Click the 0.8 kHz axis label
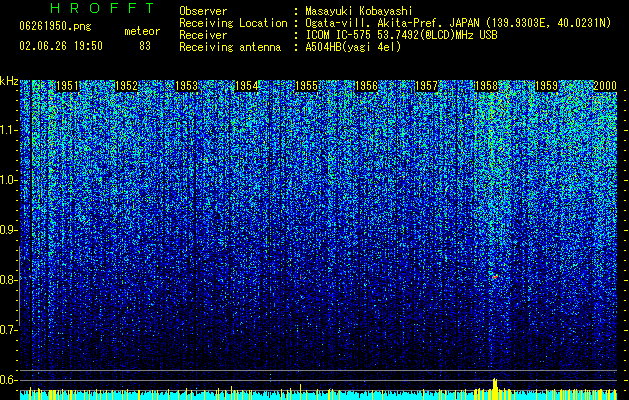 point(9,280)
